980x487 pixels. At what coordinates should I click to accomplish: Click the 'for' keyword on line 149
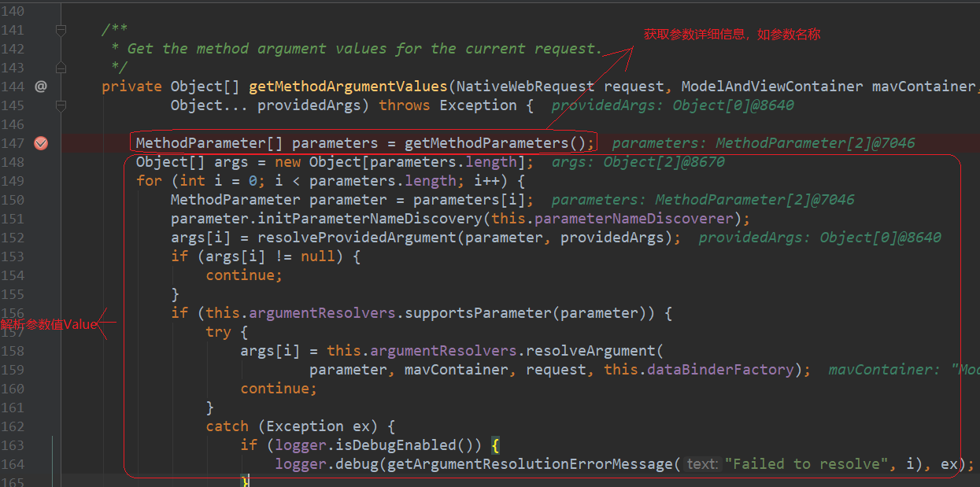149,181
